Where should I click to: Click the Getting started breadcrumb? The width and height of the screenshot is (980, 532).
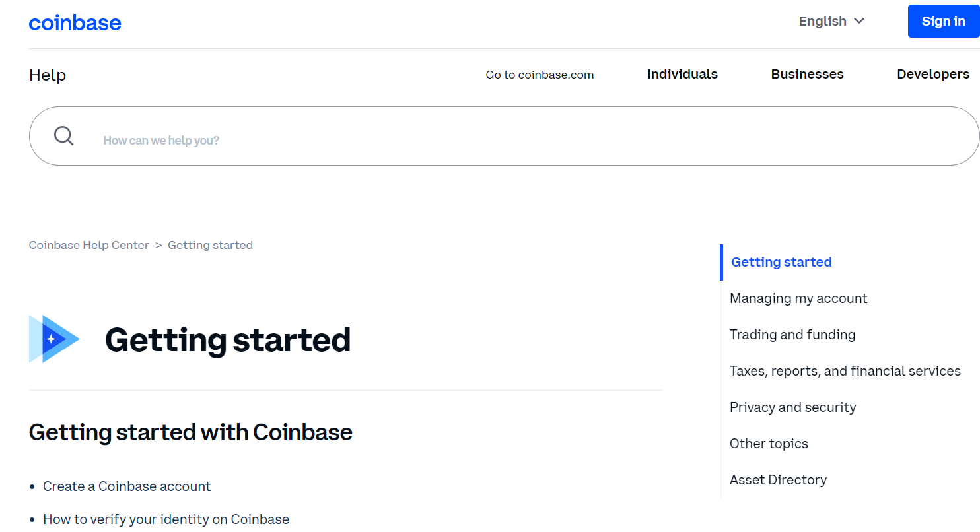click(210, 245)
